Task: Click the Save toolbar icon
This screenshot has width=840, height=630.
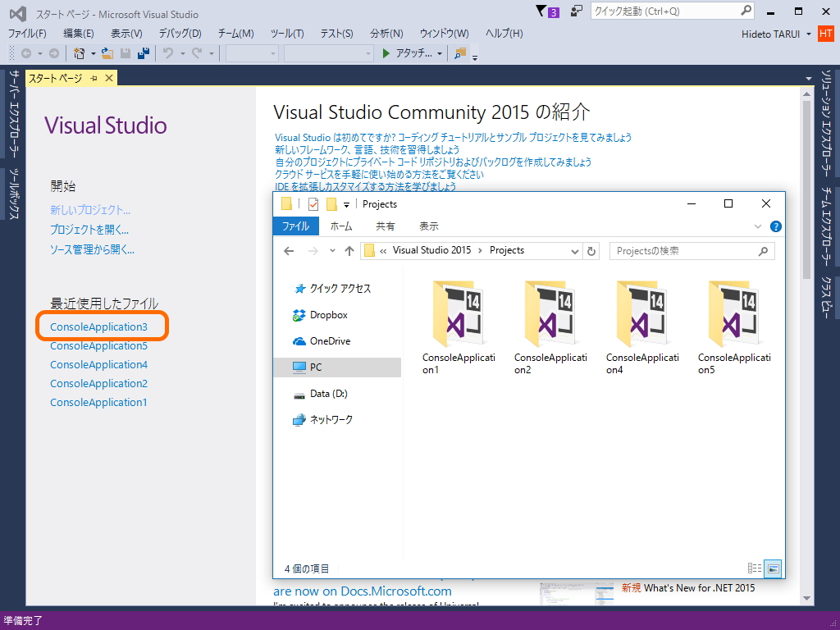Action: (x=126, y=53)
